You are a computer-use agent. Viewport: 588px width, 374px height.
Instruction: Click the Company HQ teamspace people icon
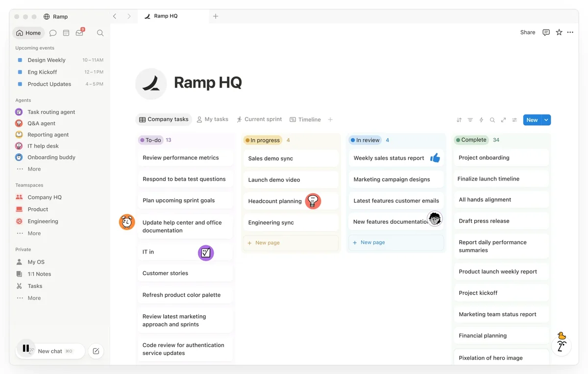(x=19, y=197)
